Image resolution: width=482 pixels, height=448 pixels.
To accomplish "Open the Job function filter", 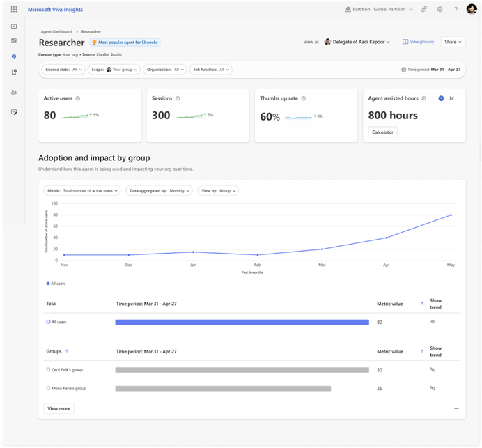I will [x=211, y=70].
